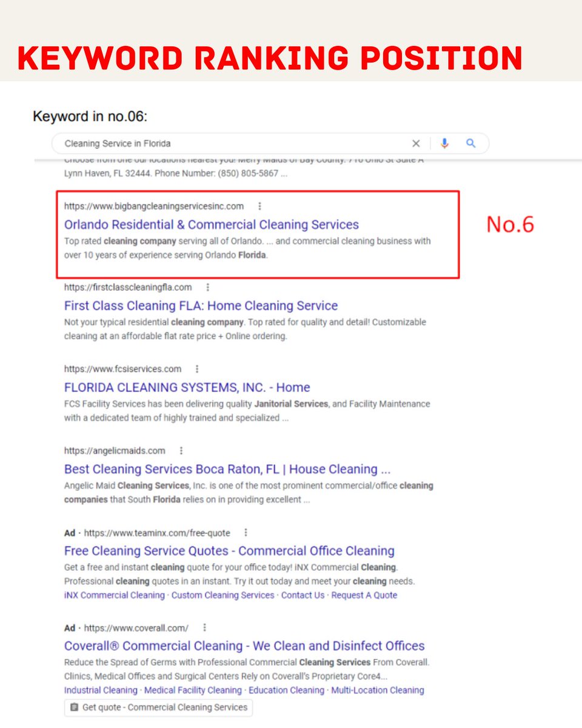Viewport: 582px width, 728px height.
Task: Open options menu beside fcsiservices.com URL
Action: [197, 369]
